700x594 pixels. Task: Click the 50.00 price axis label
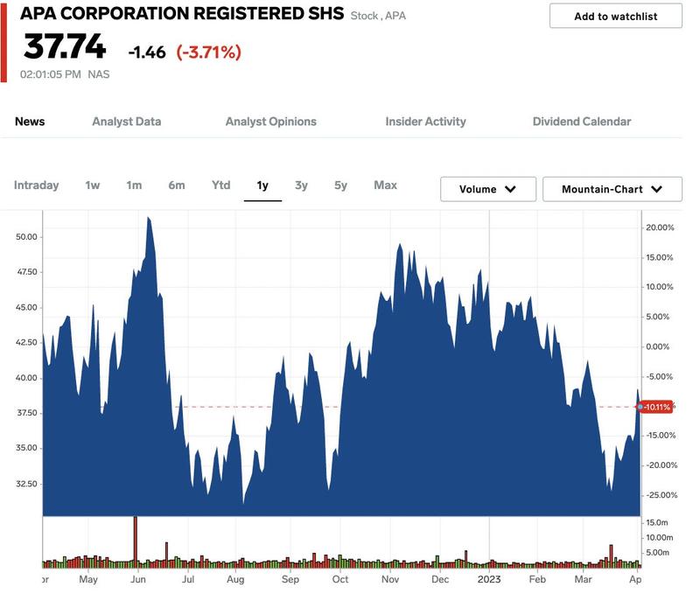[x=26, y=237]
